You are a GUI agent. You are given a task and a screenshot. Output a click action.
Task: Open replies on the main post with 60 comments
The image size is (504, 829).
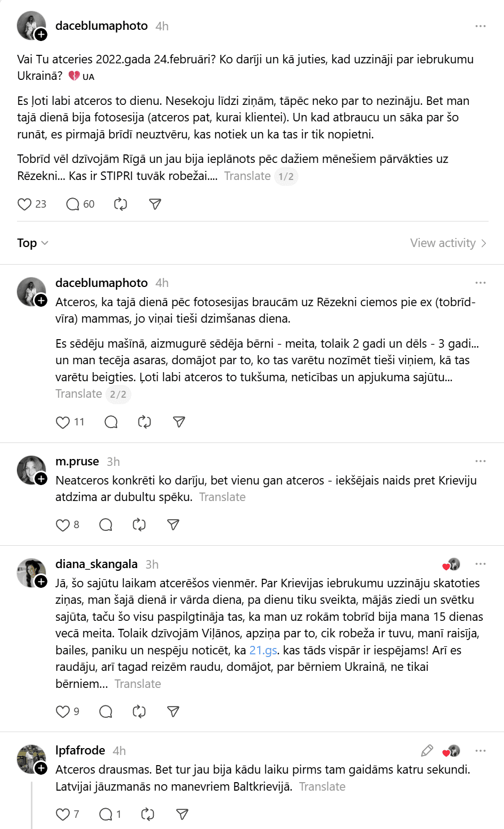(x=73, y=204)
